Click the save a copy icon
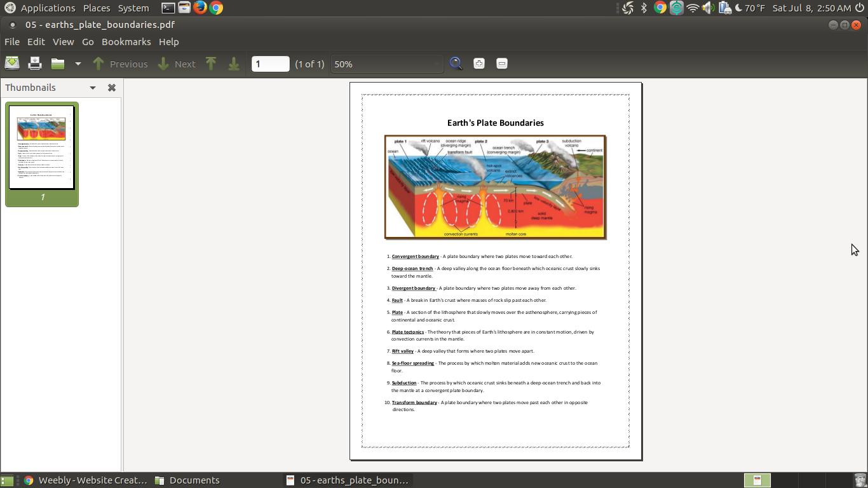Viewport: 868px width, 488px height. (12, 64)
